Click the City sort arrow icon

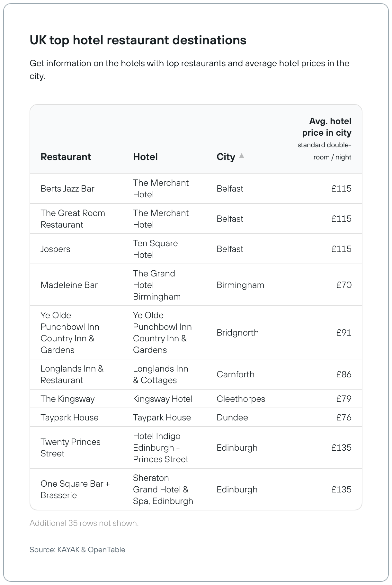click(x=242, y=156)
